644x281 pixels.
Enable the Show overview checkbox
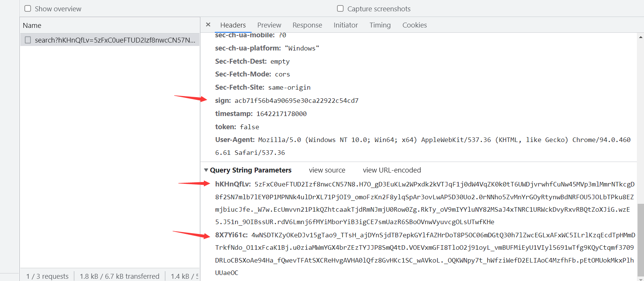pyautogui.click(x=28, y=8)
